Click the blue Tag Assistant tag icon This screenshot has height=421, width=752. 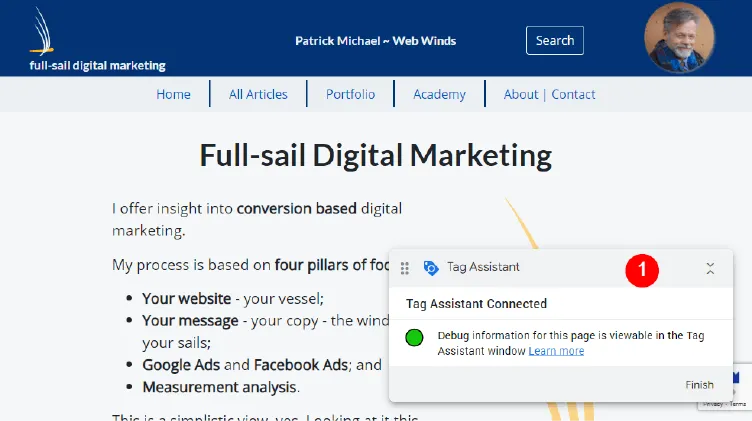click(431, 268)
